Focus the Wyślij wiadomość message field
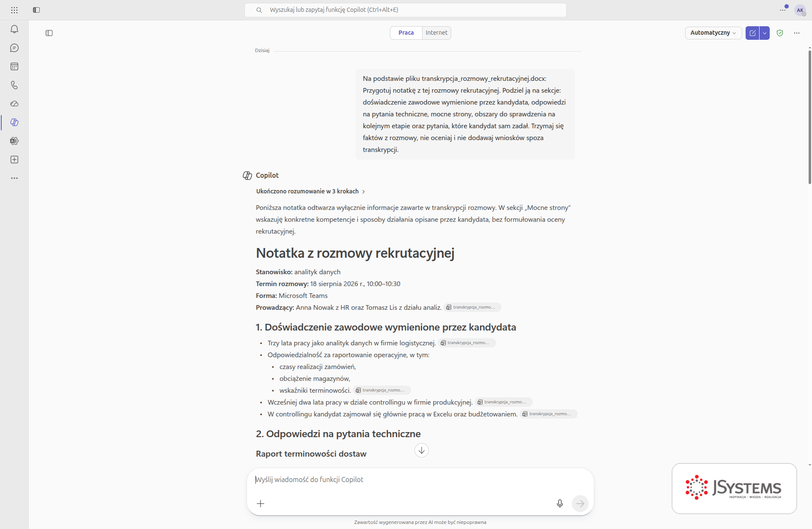 [420, 479]
